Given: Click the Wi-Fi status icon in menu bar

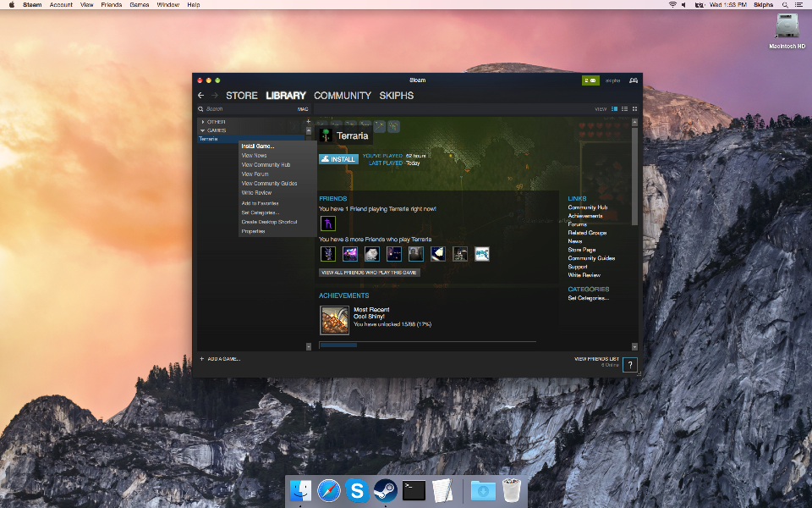Looking at the screenshot, I should [672, 5].
